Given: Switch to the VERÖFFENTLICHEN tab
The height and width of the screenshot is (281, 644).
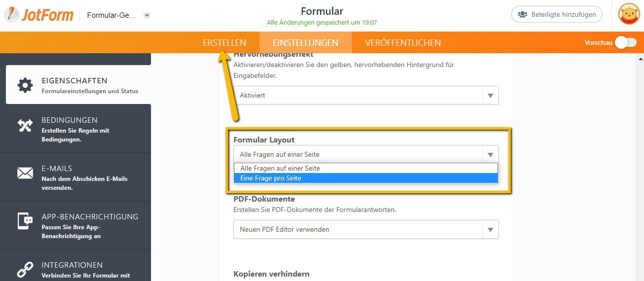Looking at the screenshot, I should [x=403, y=43].
